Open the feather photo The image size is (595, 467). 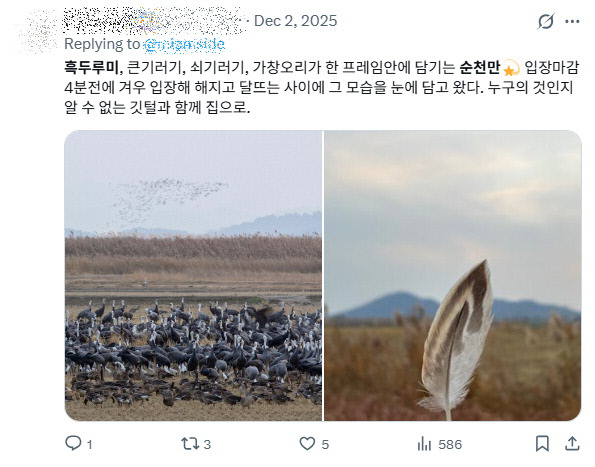tap(453, 275)
